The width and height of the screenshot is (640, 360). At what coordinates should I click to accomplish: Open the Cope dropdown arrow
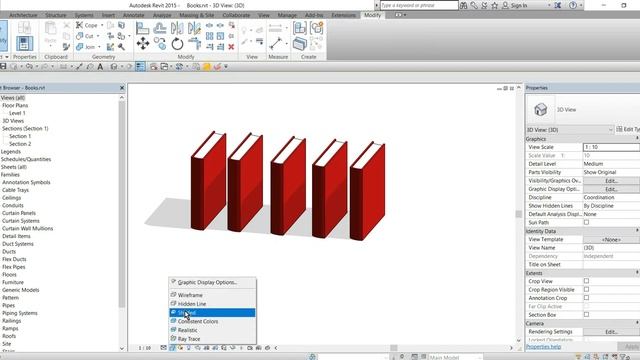pyautogui.click(x=102, y=25)
